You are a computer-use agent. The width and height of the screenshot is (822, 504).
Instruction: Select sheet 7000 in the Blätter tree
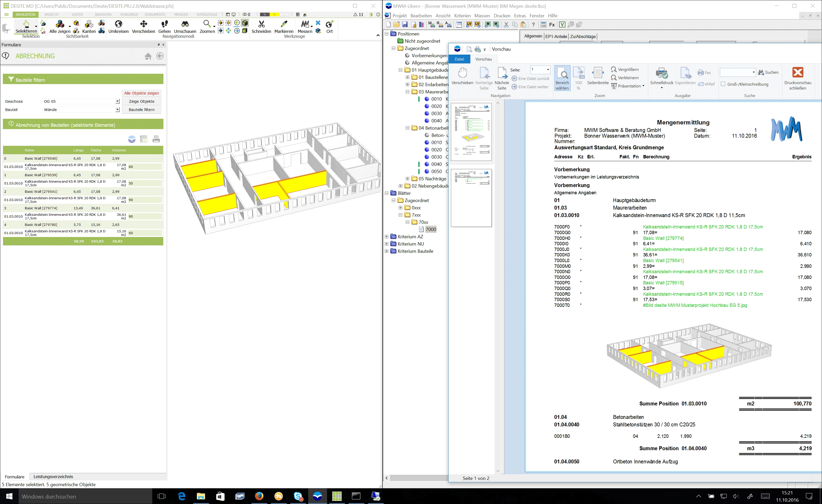coord(431,229)
